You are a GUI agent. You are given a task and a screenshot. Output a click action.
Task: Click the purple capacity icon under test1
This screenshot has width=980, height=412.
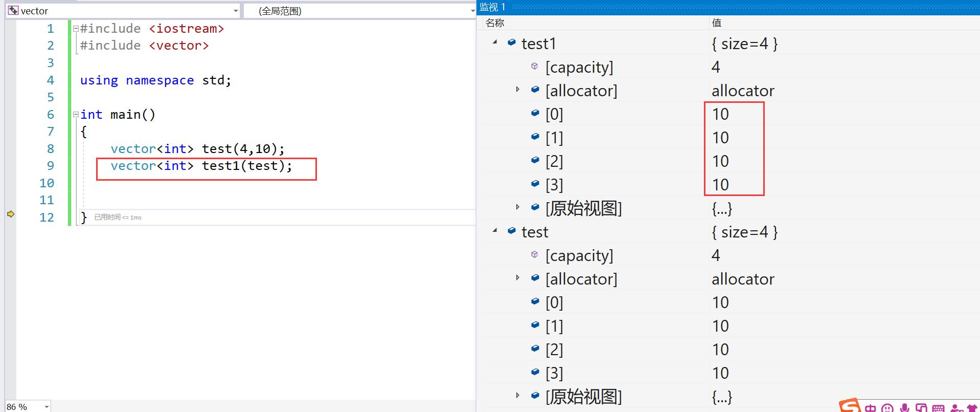pos(535,66)
